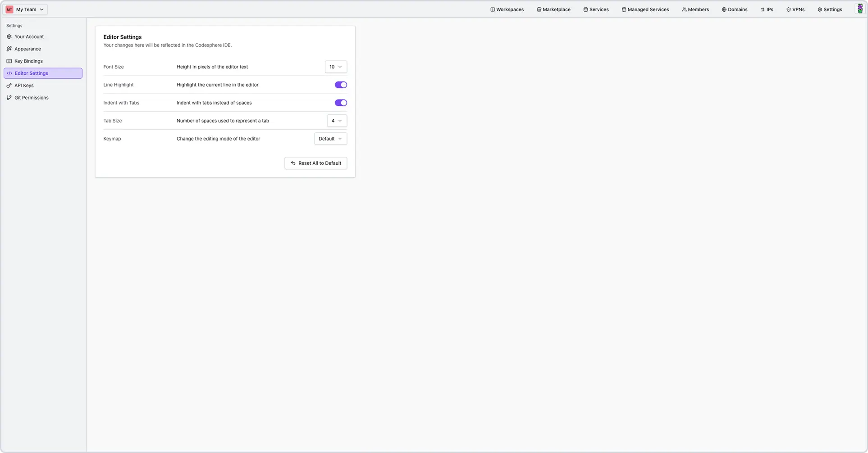Switch to the Appearance settings section
Screen dimensions: 868x453
click(x=27, y=49)
